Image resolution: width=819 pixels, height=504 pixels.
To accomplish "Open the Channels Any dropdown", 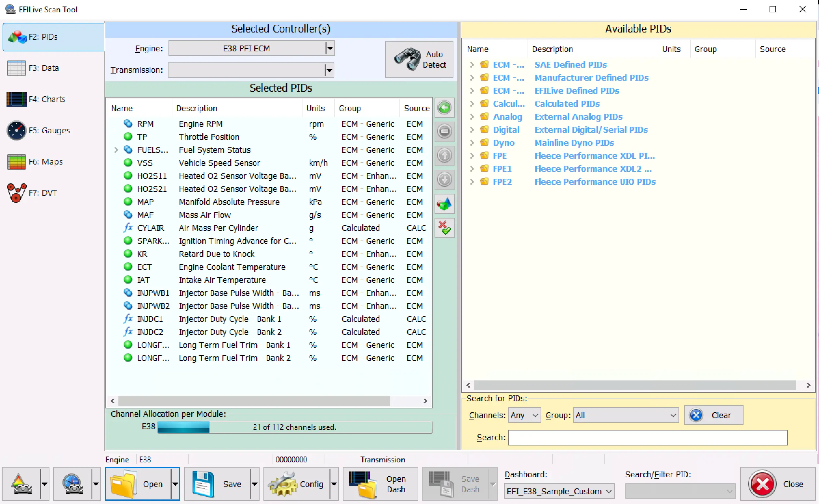I will click(x=524, y=415).
